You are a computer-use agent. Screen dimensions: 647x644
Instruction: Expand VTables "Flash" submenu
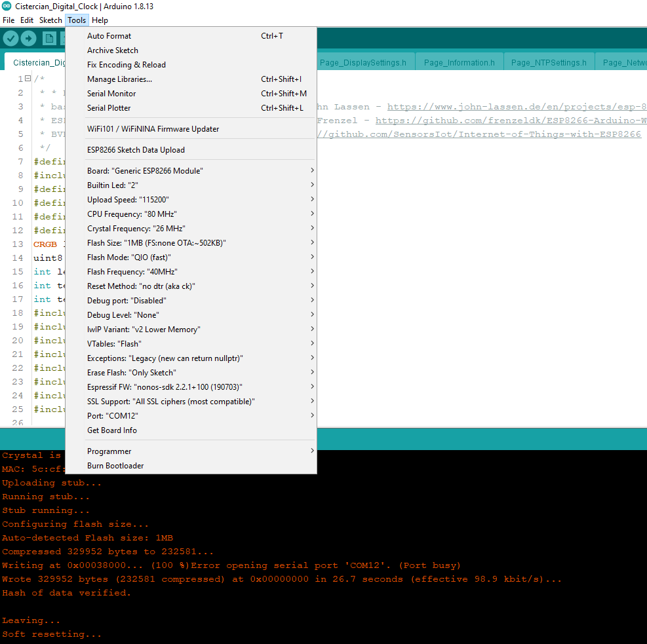(191, 344)
